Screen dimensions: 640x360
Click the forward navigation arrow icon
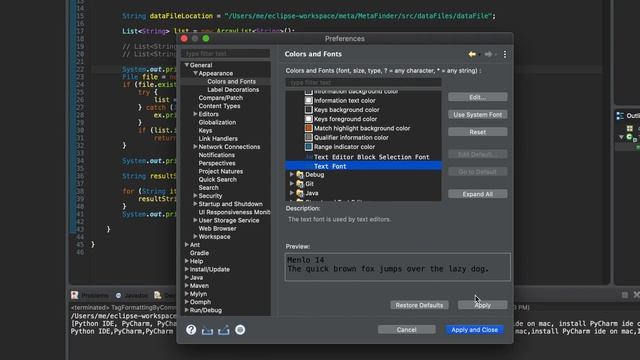click(x=488, y=54)
